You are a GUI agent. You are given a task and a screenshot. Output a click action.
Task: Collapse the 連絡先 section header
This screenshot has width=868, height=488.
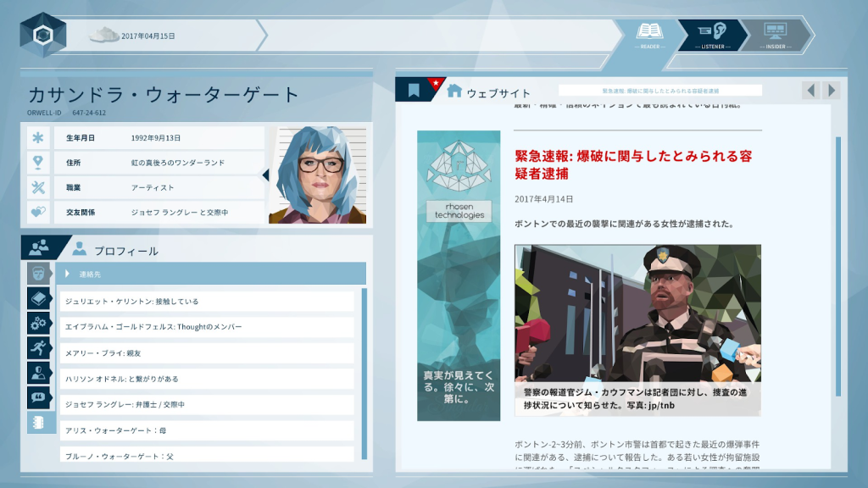pos(212,274)
